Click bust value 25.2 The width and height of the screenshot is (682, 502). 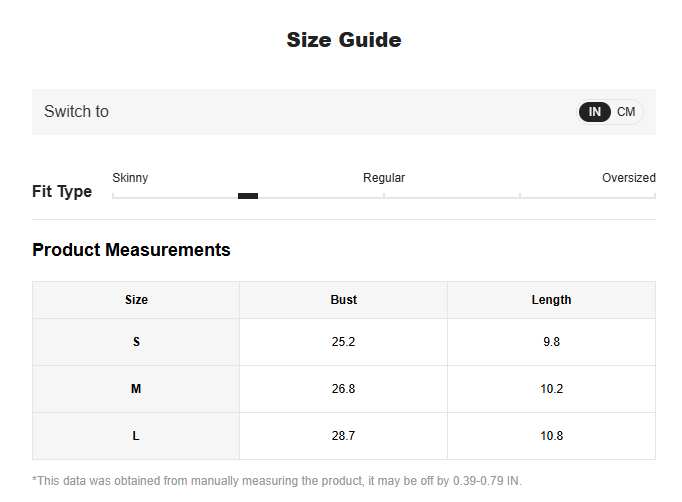343,342
